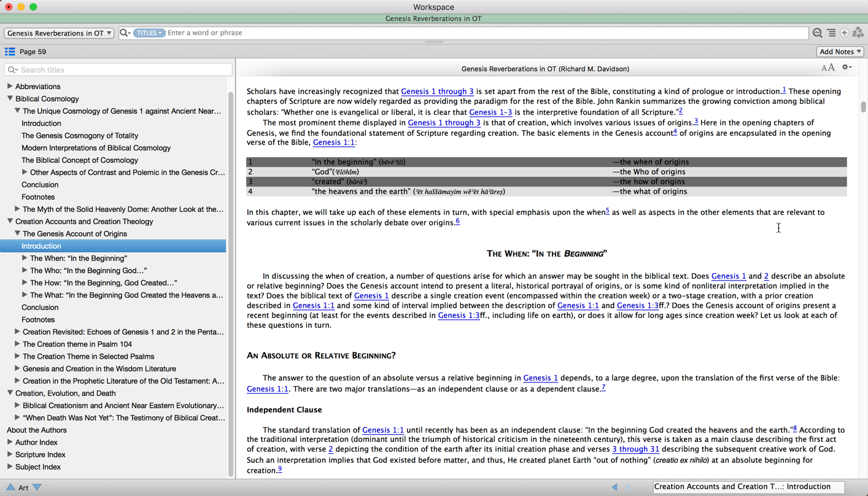Click pane title 'Genesis Reverberations in OT (Richard M. Davidson)'

point(545,69)
